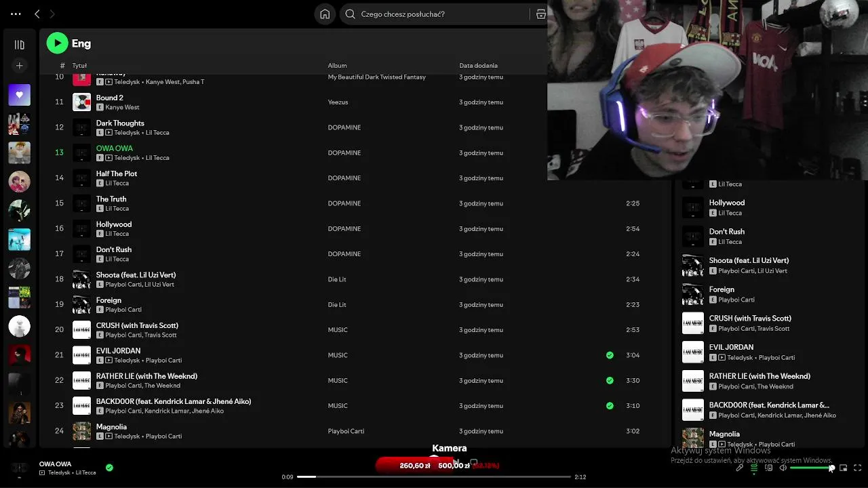Image resolution: width=868 pixels, height=488 pixels.
Task: Click the search magnifier icon
Action: click(x=350, y=14)
